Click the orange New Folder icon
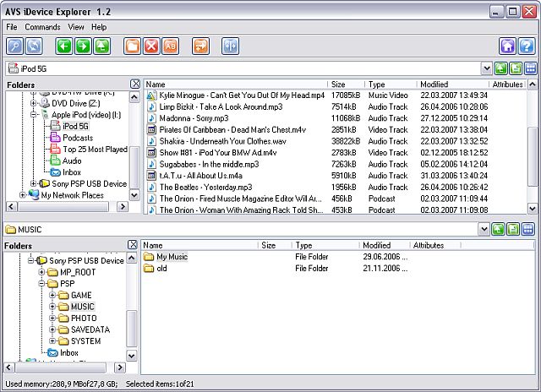 [x=133, y=46]
